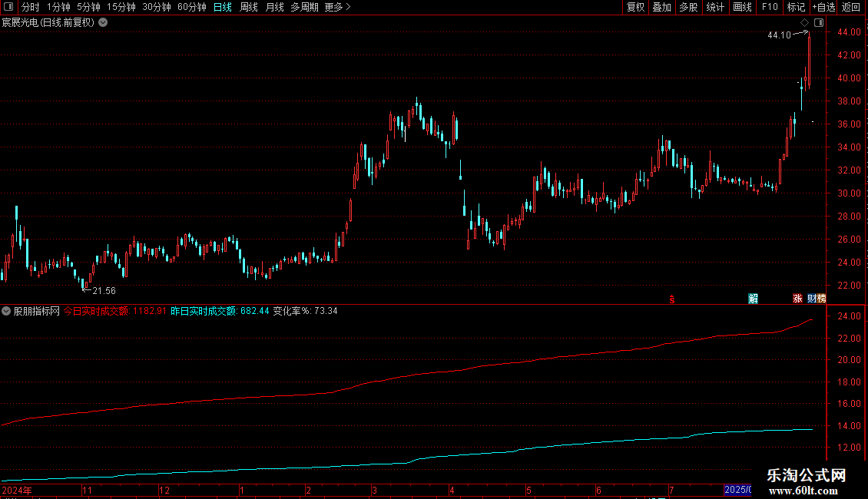The height and width of the screenshot is (499, 868).
Task: Click 24.00 on the indicator axis
Action: click(849, 316)
